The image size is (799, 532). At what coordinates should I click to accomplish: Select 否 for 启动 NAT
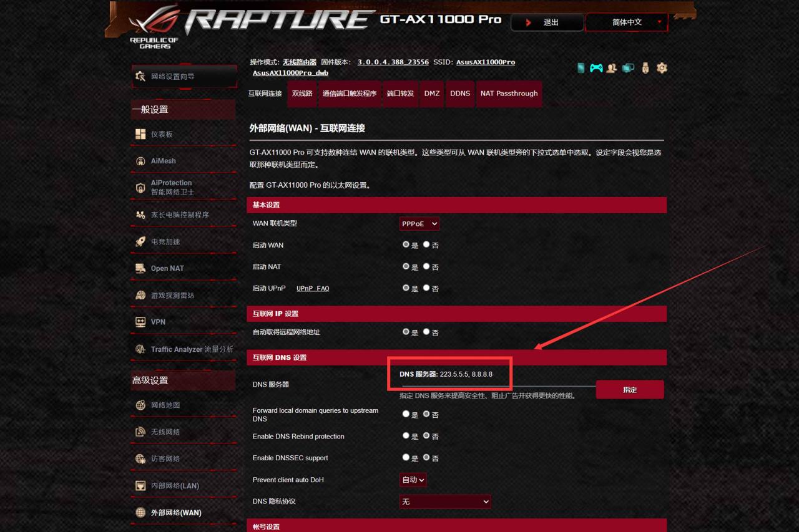pyautogui.click(x=426, y=266)
